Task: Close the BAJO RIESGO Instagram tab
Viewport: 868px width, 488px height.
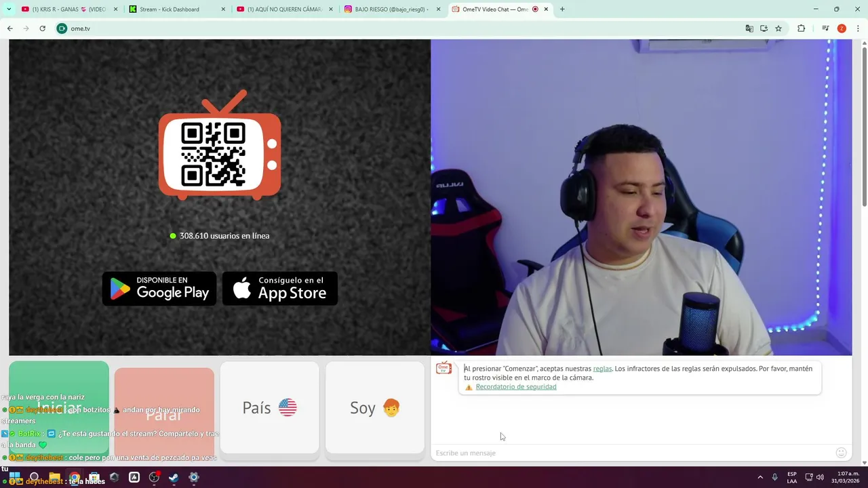Action: point(438,9)
